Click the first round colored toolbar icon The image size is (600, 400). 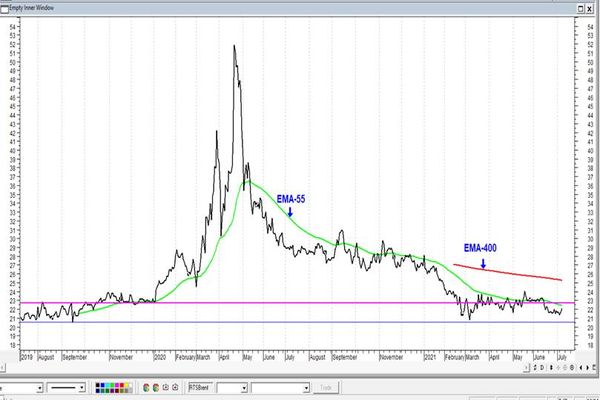tap(146, 388)
